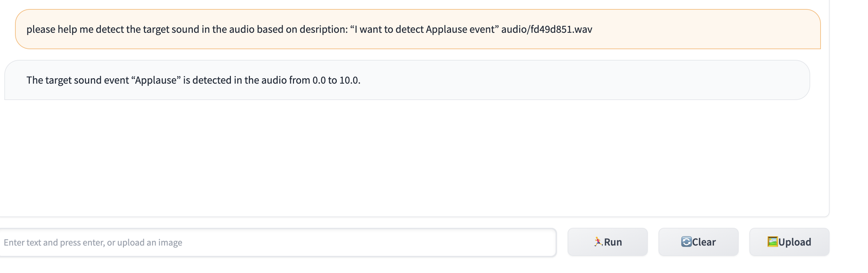Screen dimensions: 868x273
Task: Run the entered prompt
Action: pos(607,242)
